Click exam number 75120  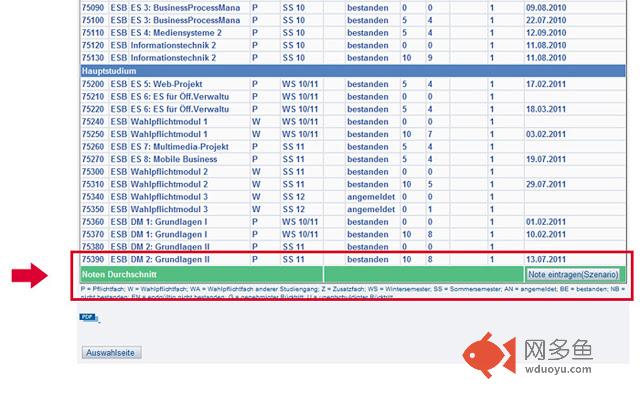click(x=93, y=45)
